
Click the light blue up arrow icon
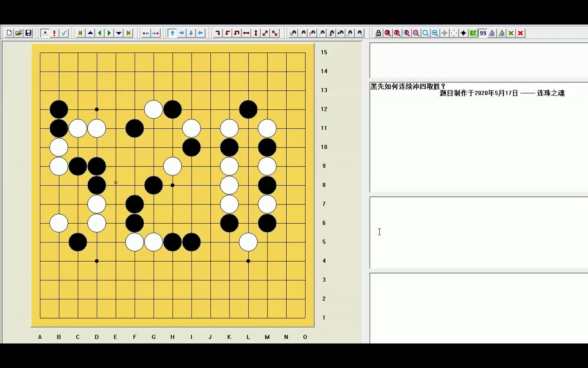(x=172, y=33)
